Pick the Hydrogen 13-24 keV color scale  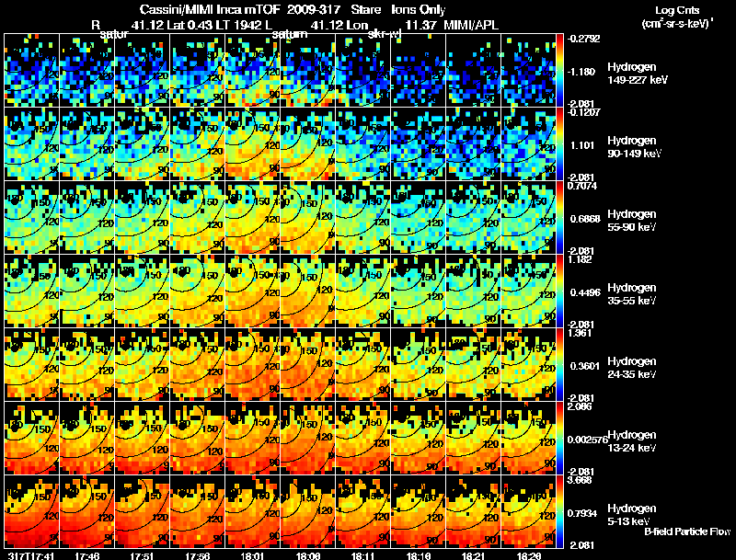[559, 439]
